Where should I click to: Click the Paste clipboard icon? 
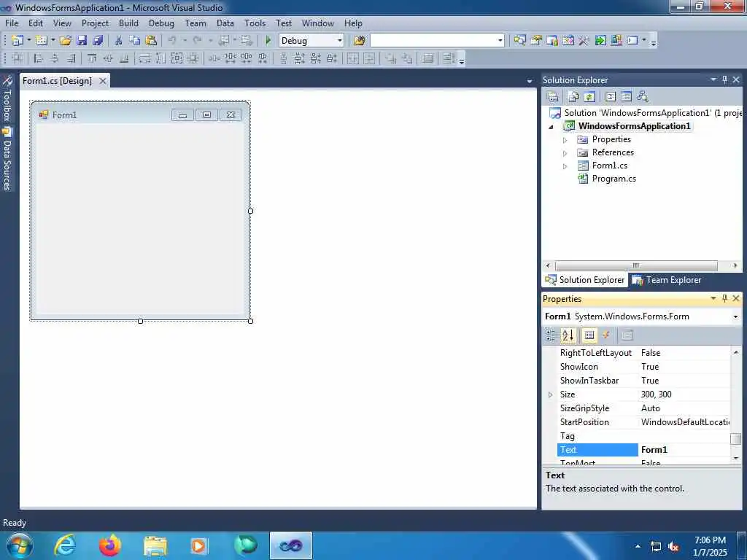[151, 41]
